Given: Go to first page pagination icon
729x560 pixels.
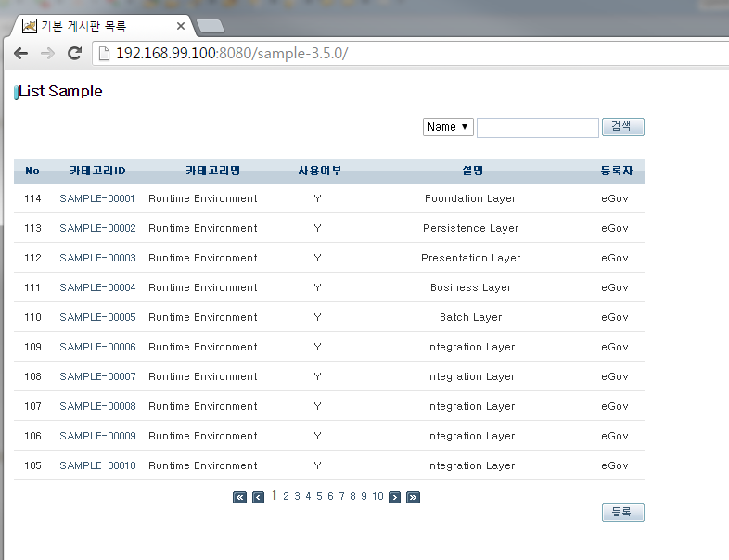Looking at the screenshot, I should tap(239, 497).
